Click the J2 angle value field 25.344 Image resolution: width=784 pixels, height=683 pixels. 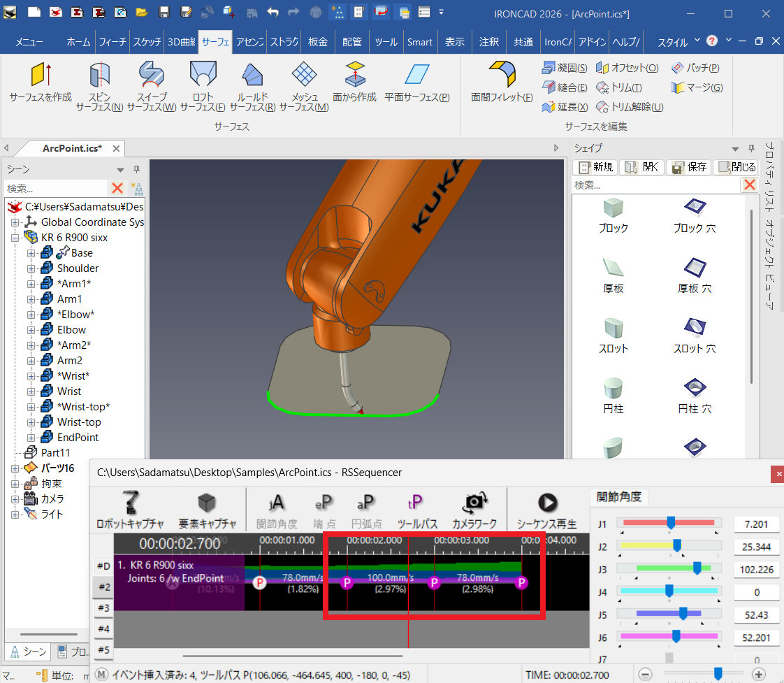tap(757, 547)
